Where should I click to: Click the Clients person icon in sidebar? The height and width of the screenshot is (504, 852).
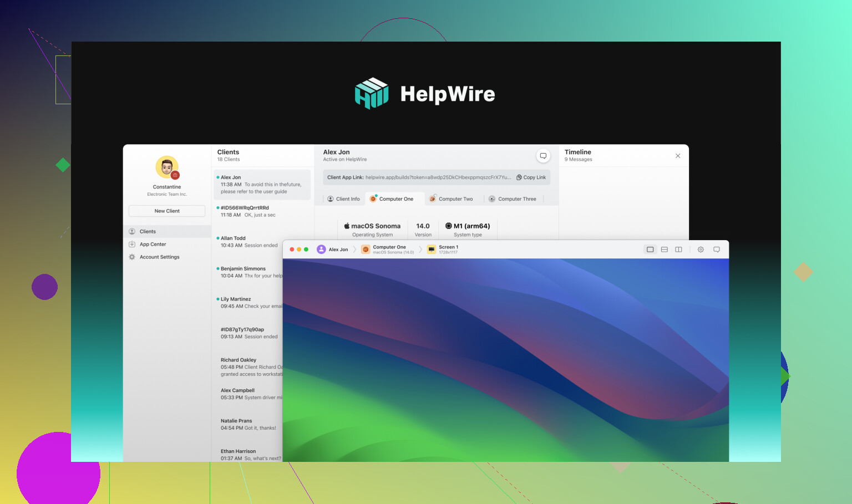tap(132, 231)
